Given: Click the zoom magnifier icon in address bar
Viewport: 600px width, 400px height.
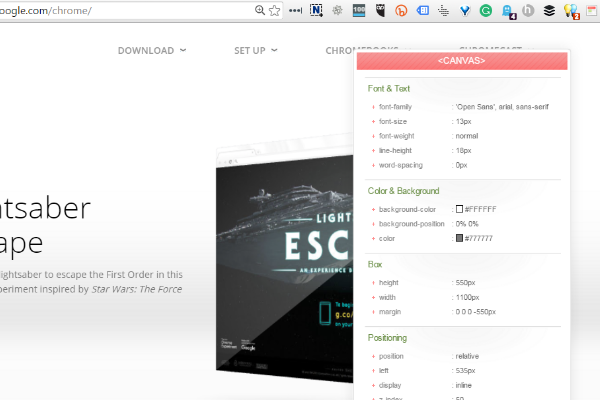Looking at the screenshot, I should [x=261, y=10].
